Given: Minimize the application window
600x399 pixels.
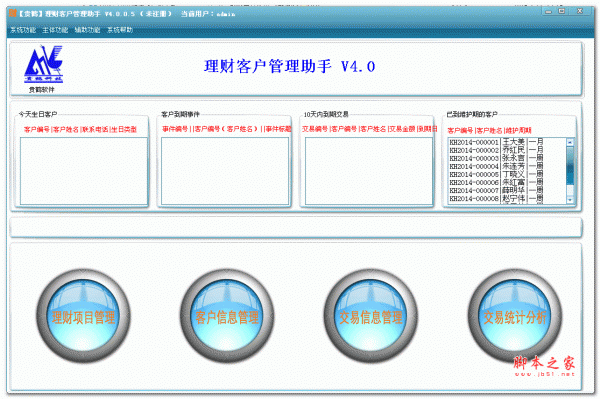Looking at the screenshot, I should pos(548,11).
